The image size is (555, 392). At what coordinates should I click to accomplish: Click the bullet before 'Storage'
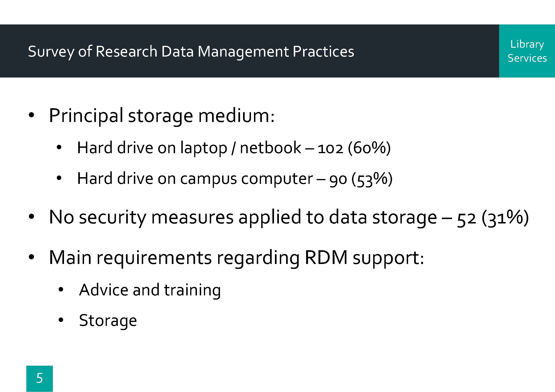[61, 320]
